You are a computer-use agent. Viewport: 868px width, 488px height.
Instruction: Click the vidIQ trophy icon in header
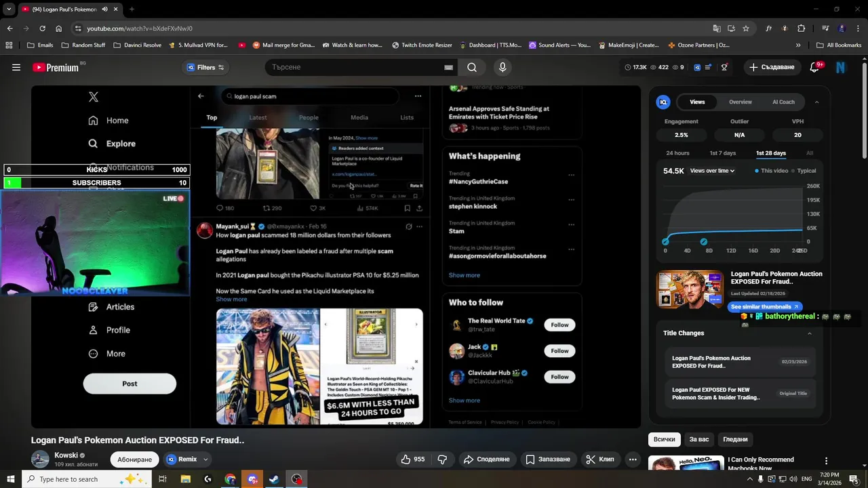pos(724,67)
